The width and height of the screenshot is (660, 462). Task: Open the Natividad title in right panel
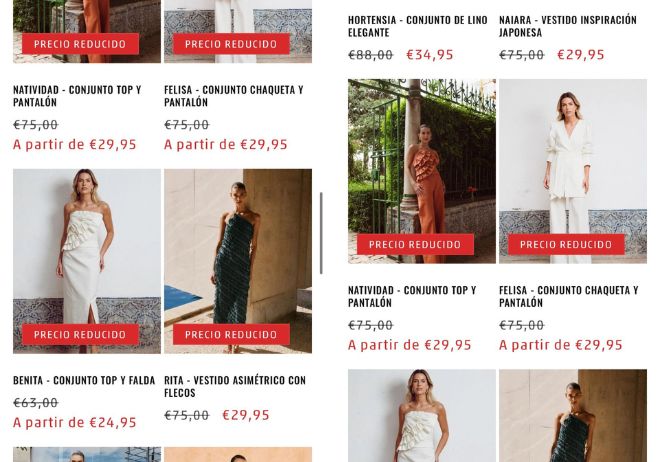[412, 296]
